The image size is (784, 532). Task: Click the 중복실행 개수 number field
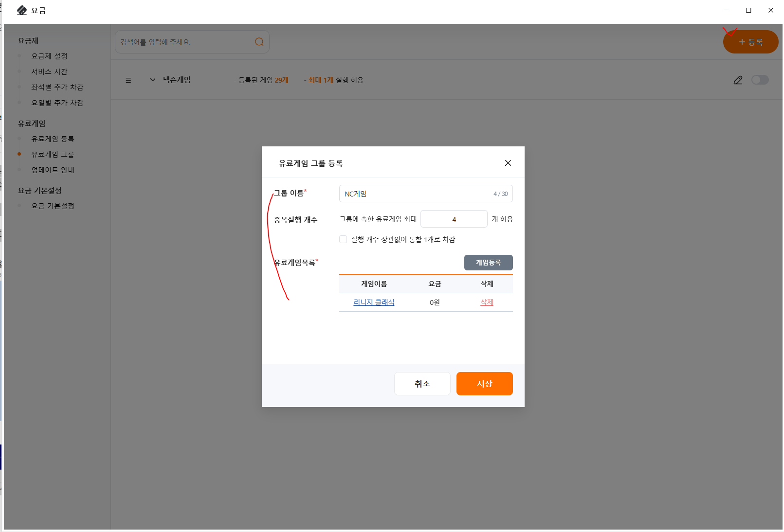pyautogui.click(x=454, y=219)
